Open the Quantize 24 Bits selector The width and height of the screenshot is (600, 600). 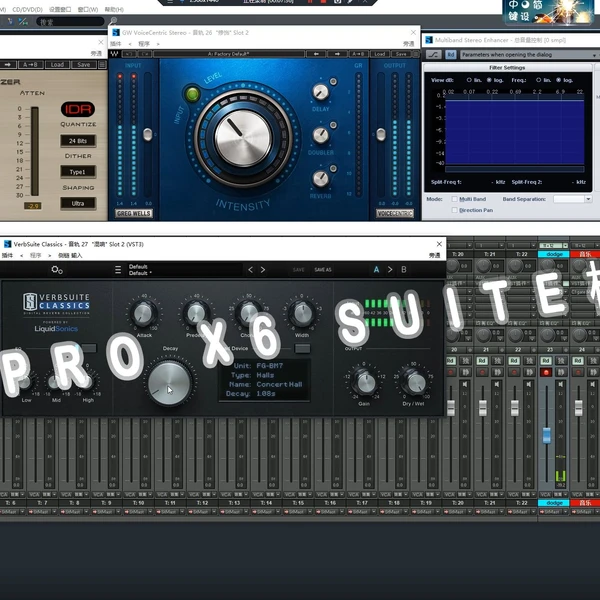77,141
